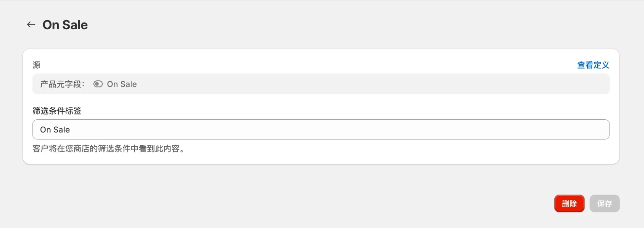
Task: Click the 筛选条件标签 field label
Action: tap(57, 111)
